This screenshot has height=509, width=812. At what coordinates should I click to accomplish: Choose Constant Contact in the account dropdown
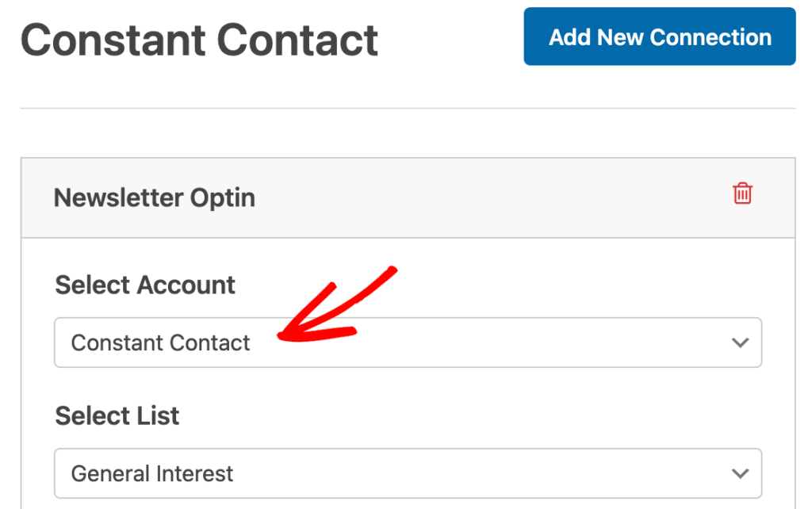(160, 343)
